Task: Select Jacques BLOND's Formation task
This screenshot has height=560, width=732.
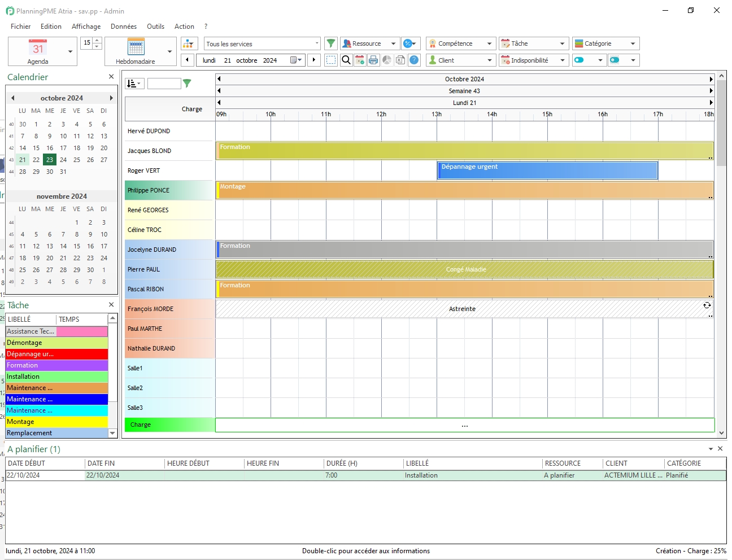Action: (464, 151)
